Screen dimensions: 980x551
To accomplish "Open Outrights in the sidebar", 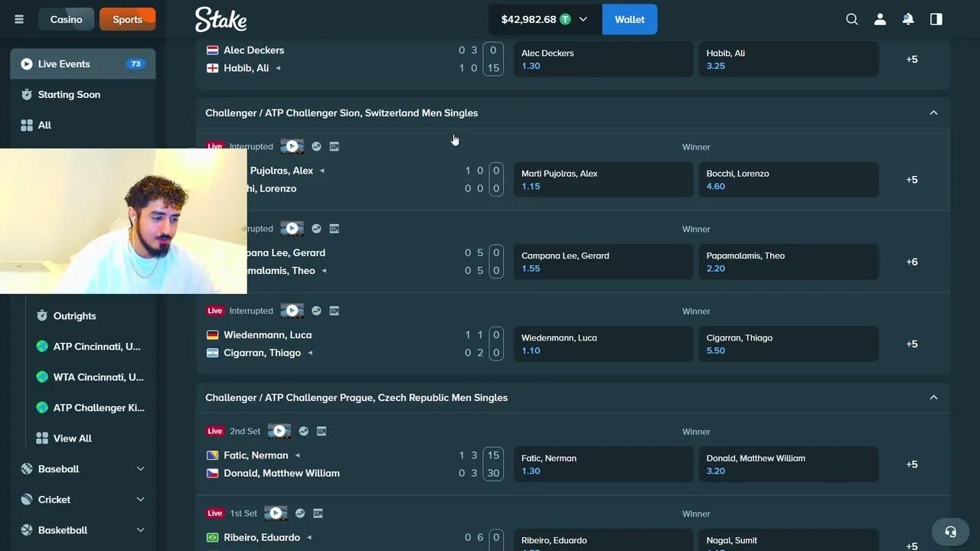I will pyautogui.click(x=90, y=315).
